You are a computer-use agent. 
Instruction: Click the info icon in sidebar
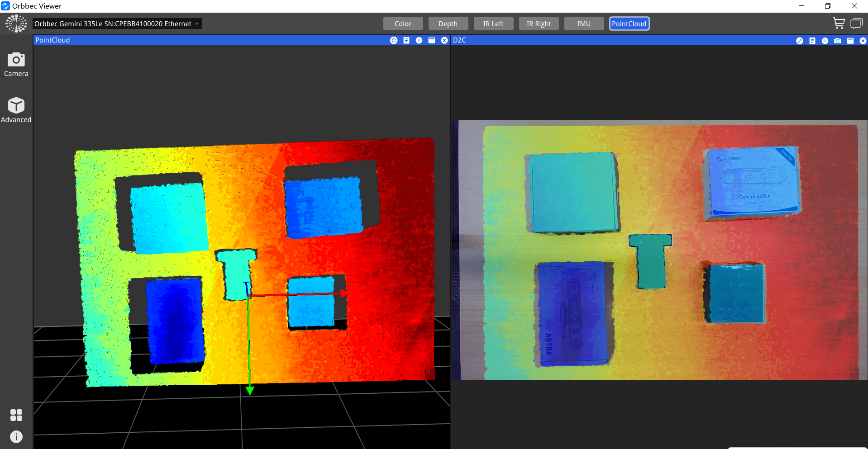(16, 437)
